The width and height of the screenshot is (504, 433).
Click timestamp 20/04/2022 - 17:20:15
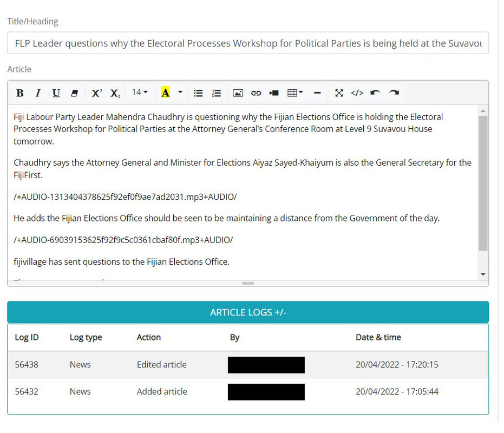click(x=397, y=364)
